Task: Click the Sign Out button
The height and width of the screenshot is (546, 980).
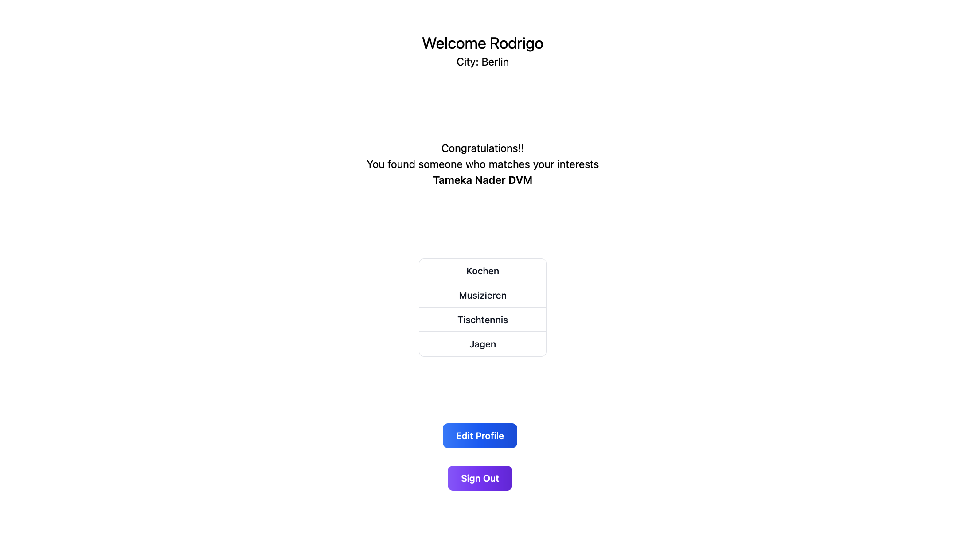Action: [480, 478]
